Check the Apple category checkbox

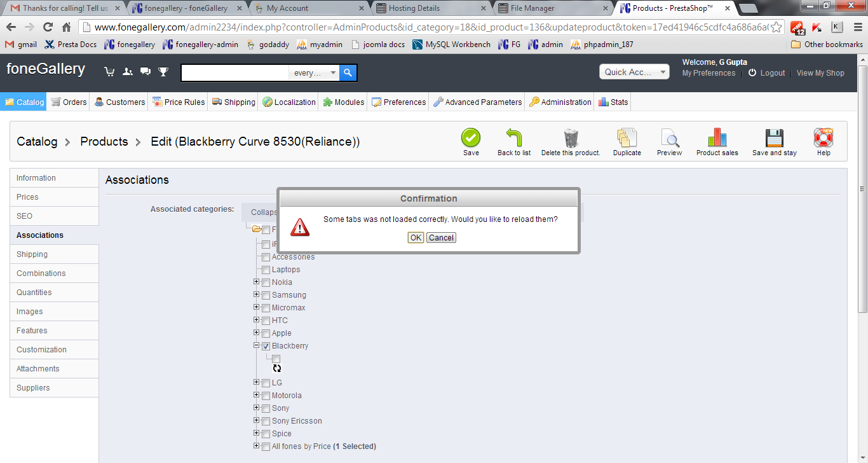coord(266,333)
